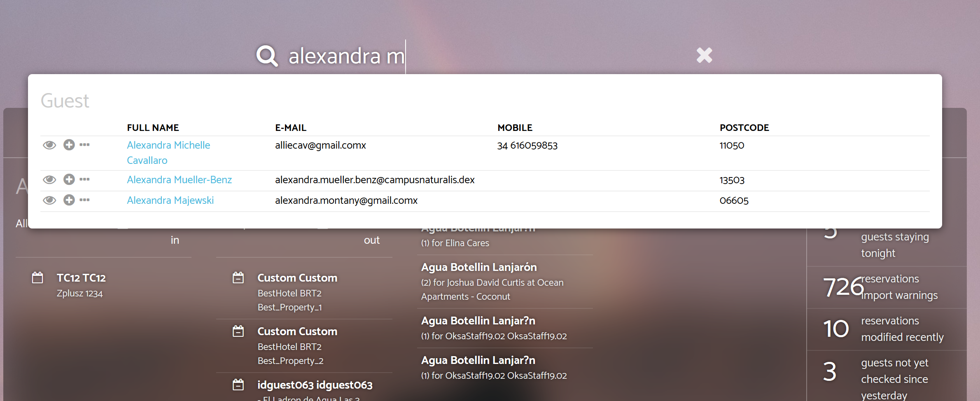Viewport: 980px width, 401px height.
Task: Open guest Alexandra Mueller-Benz
Action: (179, 180)
